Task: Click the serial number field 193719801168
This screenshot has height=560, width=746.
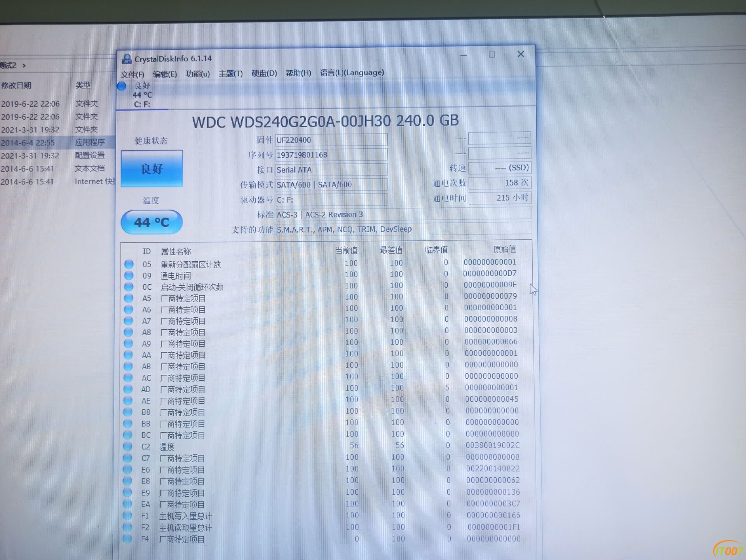Action: [x=331, y=155]
